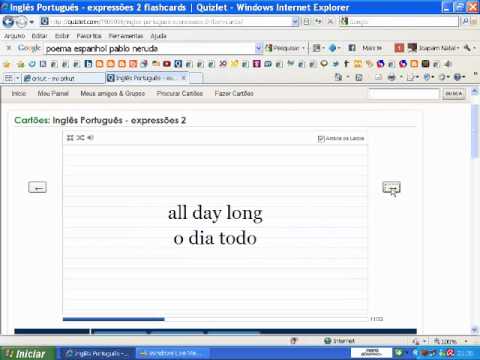Click Add to Favorites bar icon
This screenshot has height=360, width=480.
tap(20, 64)
